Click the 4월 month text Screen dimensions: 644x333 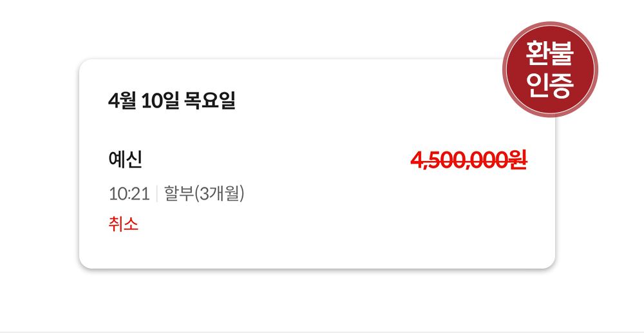[122, 101]
